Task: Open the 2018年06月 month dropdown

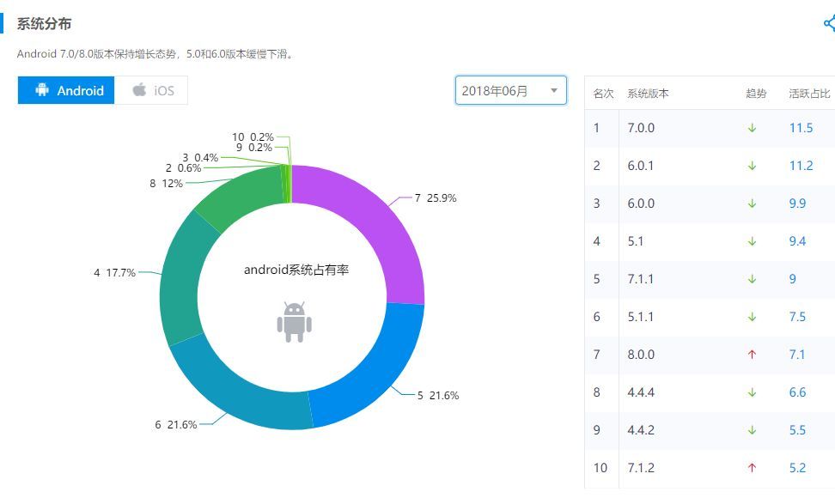Action: pyautogui.click(x=510, y=90)
